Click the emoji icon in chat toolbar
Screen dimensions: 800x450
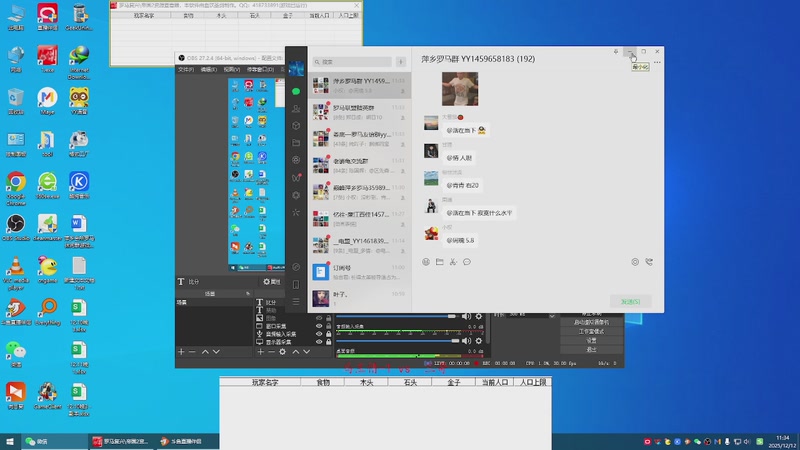(426, 262)
